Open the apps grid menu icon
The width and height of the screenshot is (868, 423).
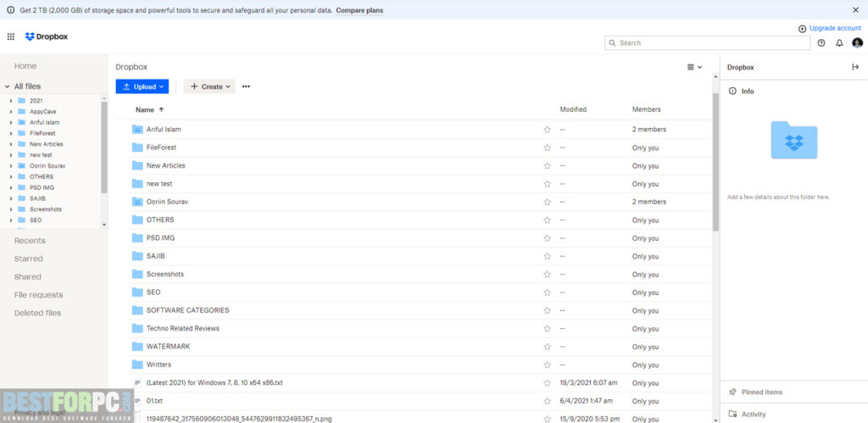10,36
